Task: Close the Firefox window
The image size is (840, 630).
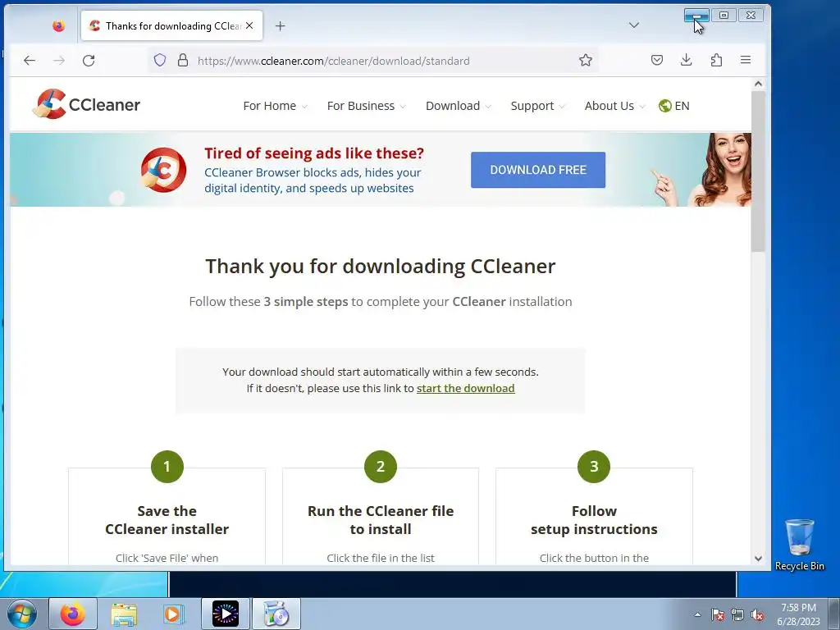Action: [751, 16]
